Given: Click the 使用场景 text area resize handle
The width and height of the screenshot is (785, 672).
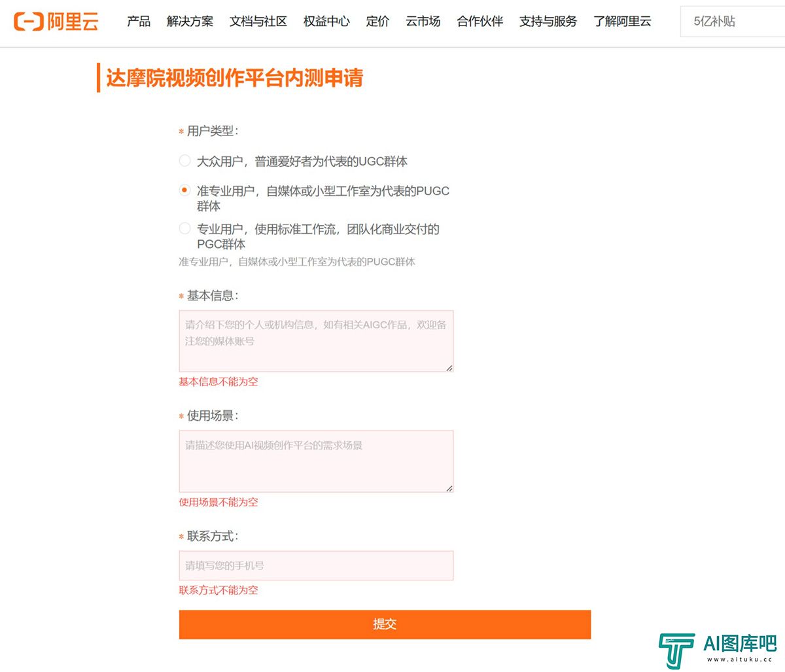Looking at the screenshot, I should coord(449,488).
